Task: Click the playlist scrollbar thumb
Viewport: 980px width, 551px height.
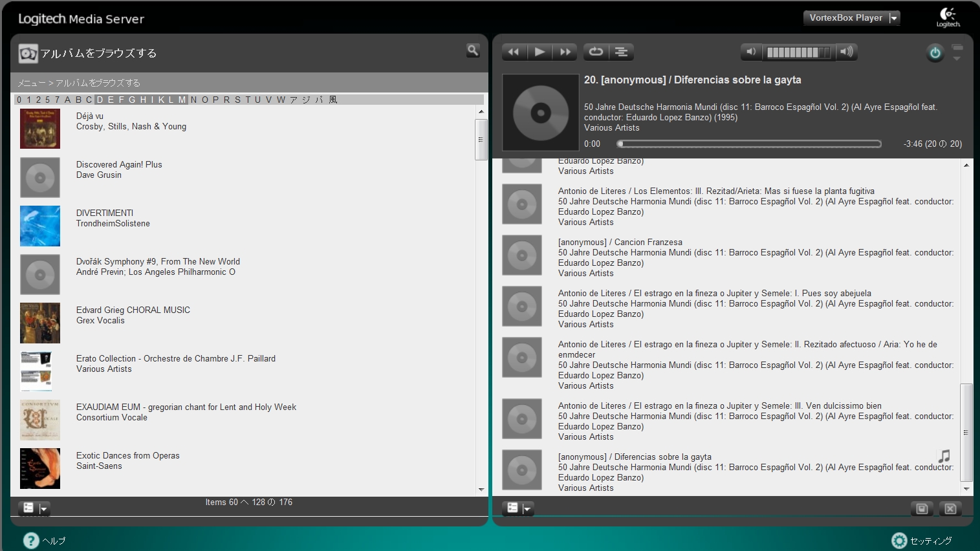Action: point(966,433)
